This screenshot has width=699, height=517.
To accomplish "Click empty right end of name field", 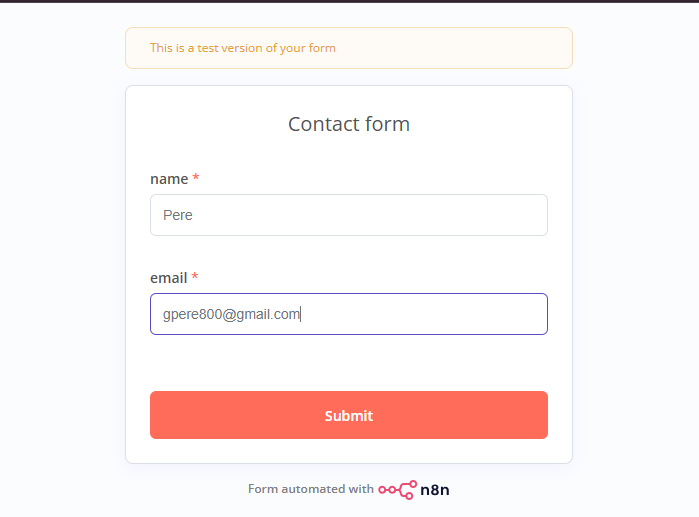I will tap(500, 215).
